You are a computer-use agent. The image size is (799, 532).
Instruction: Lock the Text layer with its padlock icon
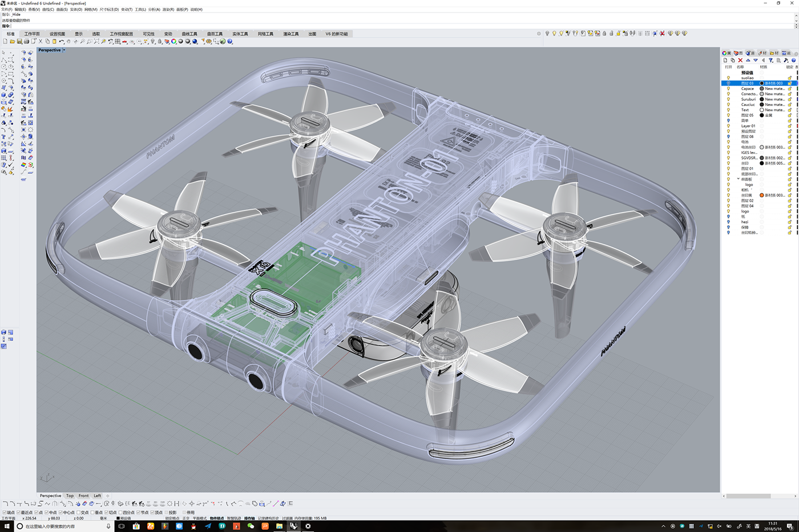pos(790,109)
